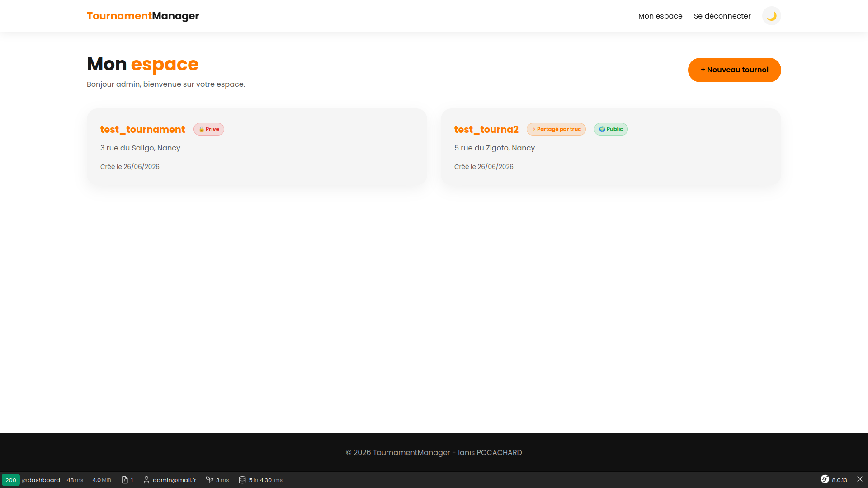
Task: Click the creation date on the test_tourna2 card
Action: coord(484,167)
